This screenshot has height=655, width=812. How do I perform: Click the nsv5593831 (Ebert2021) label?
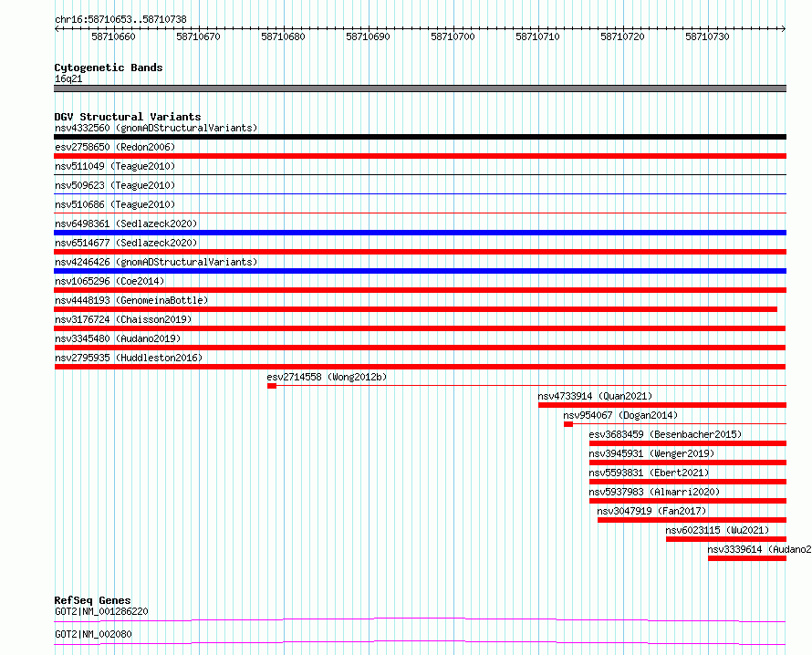[649, 473]
